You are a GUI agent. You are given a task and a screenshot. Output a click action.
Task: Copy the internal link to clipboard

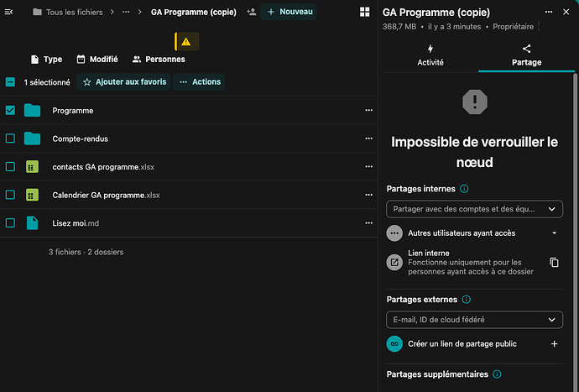(553, 263)
